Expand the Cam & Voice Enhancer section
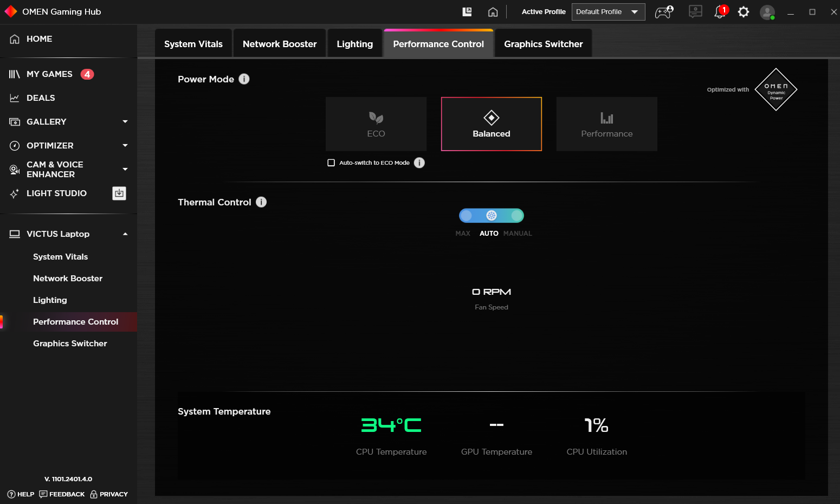The width and height of the screenshot is (840, 504). (x=125, y=170)
